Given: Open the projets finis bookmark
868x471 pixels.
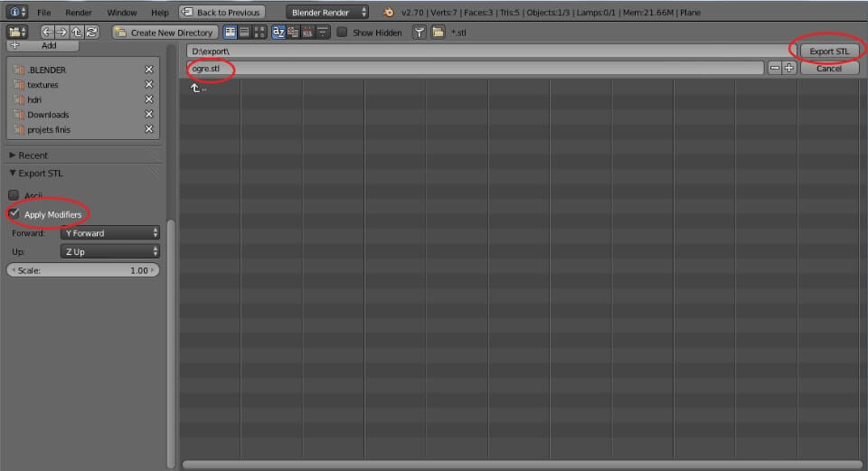Looking at the screenshot, I should click(49, 129).
